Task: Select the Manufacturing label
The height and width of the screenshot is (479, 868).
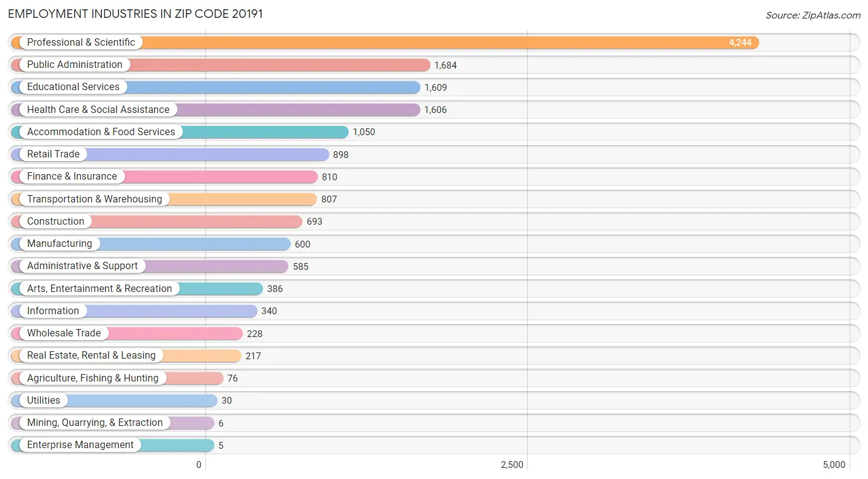Action: [x=59, y=244]
